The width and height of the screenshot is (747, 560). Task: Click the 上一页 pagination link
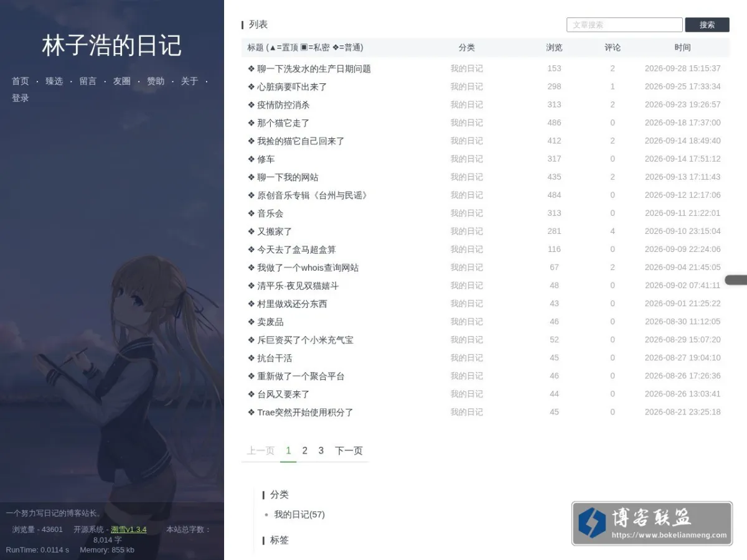[260, 450]
